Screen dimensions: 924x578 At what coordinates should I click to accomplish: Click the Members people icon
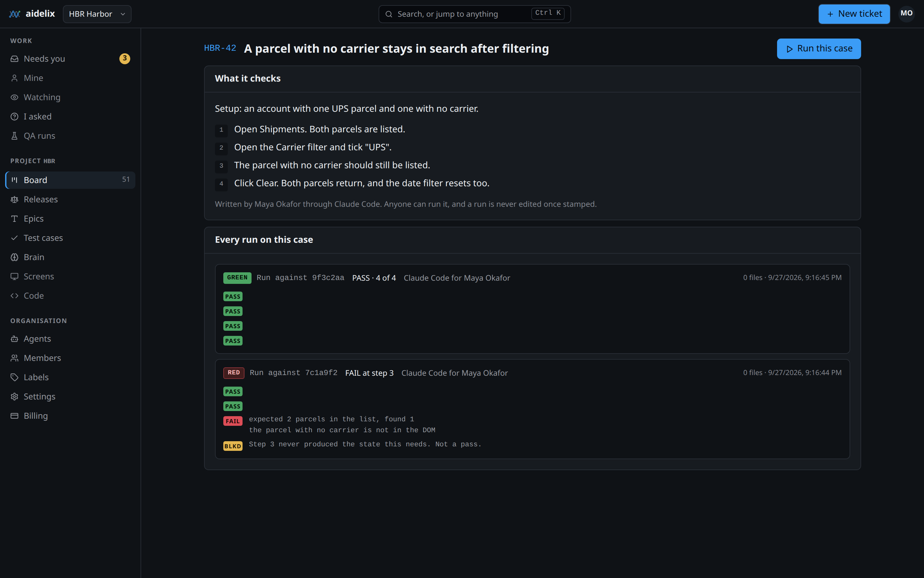pyautogui.click(x=14, y=358)
